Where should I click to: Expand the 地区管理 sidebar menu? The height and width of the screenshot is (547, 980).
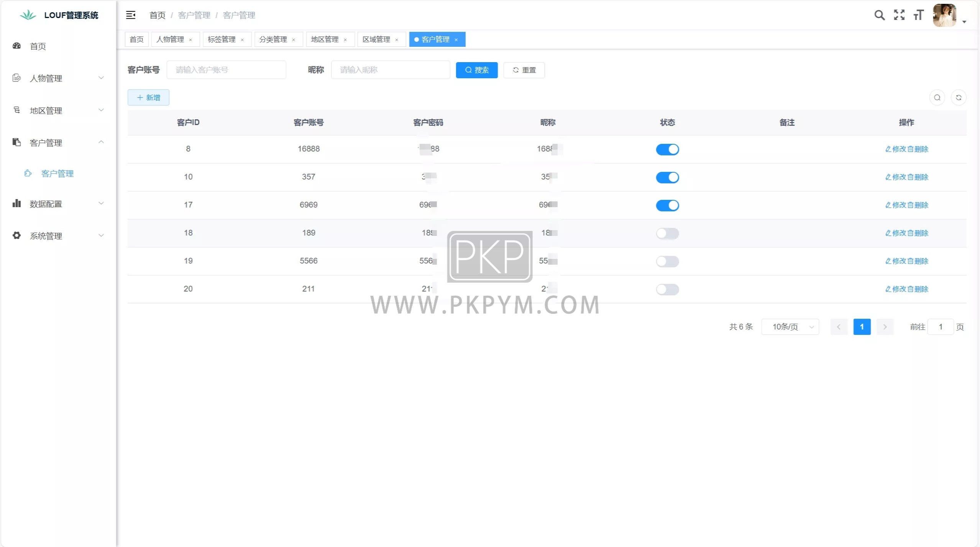57,110
